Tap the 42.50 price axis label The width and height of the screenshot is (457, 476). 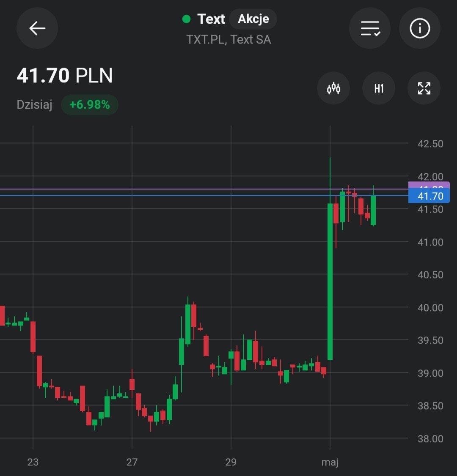coord(430,144)
